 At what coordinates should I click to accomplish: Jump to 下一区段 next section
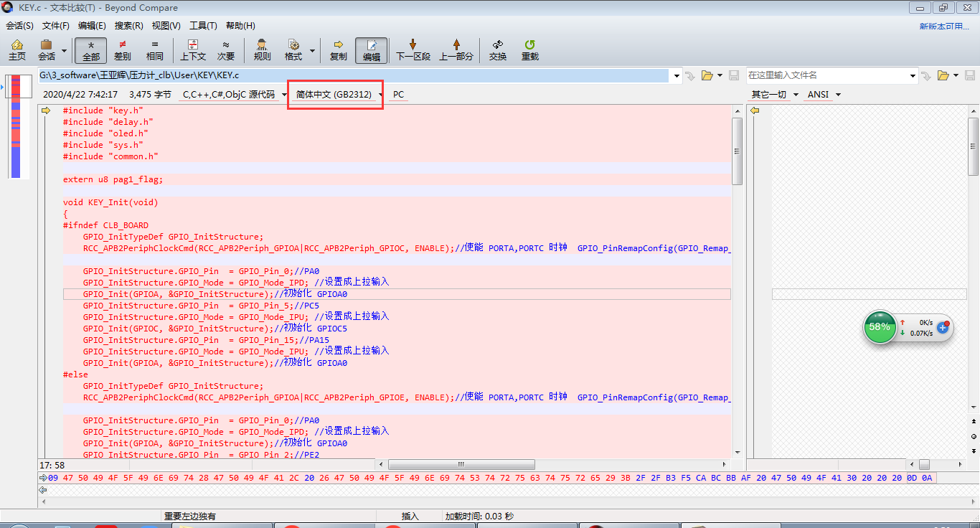tap(413, 50)
